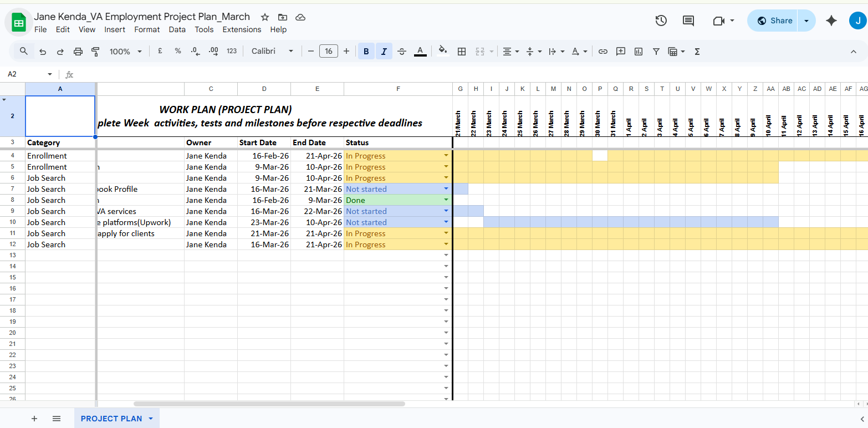Open text color picker
Image resolution: width=868 pixels, height=428 pixels.
pyautogui.click(x=420, y=52)
